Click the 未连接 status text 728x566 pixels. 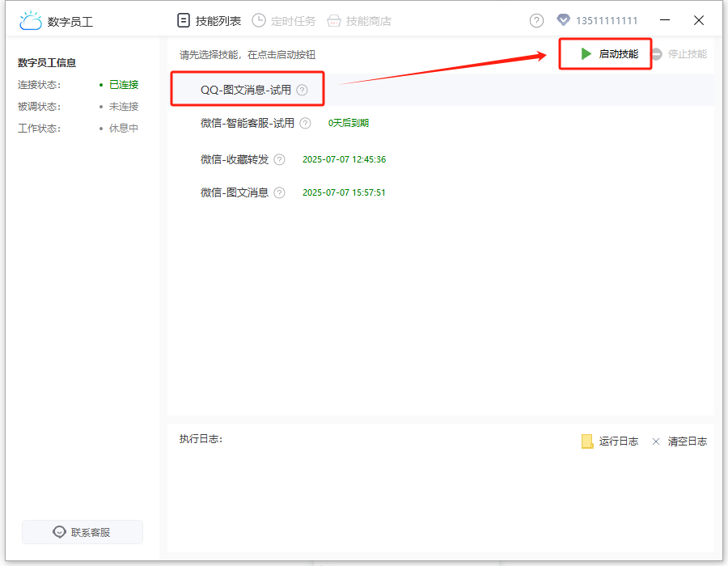click(124, 106)
